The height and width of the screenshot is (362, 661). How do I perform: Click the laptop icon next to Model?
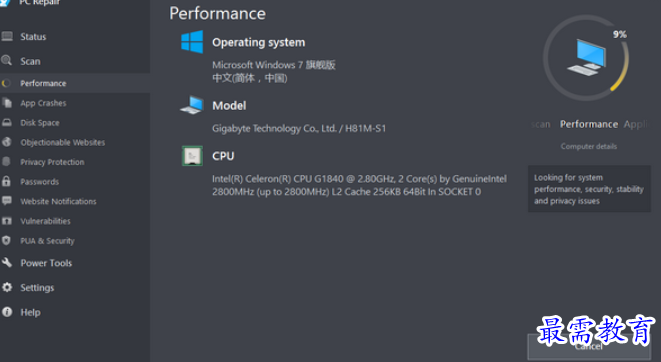tap(192, 105)
